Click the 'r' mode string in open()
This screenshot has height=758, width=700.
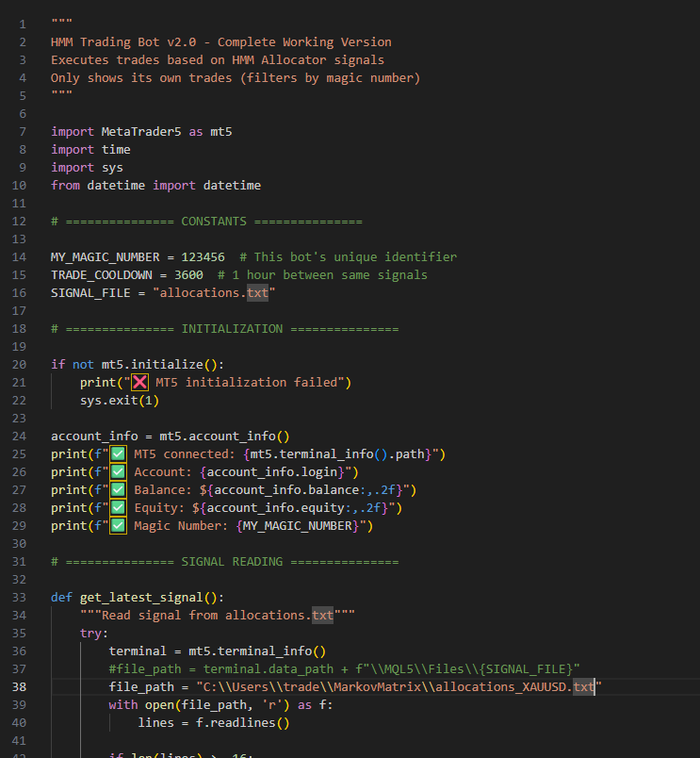tap(272, 705)
